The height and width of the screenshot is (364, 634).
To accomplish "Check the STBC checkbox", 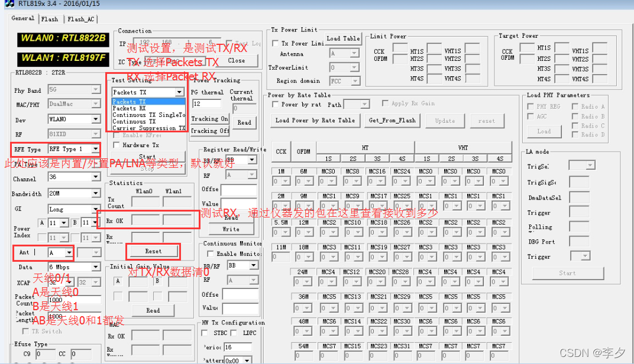I will [x=205, y=333].
